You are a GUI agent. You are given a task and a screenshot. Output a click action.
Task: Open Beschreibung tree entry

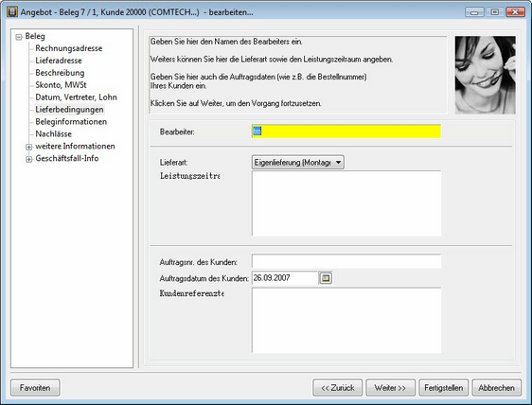tap(60, 73)
